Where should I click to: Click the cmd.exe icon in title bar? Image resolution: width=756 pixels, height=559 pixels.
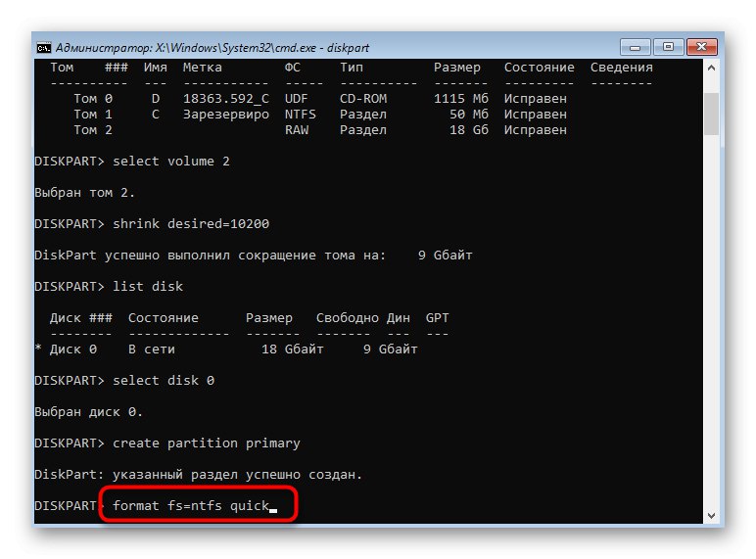point(44,47)
